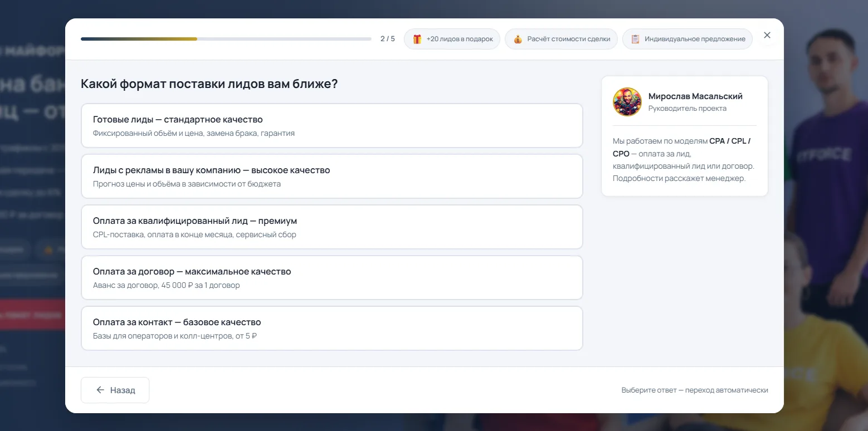Click the quiz progress bar
The width and height of the screenshot is (868, 431).
[x=226, y=39]
